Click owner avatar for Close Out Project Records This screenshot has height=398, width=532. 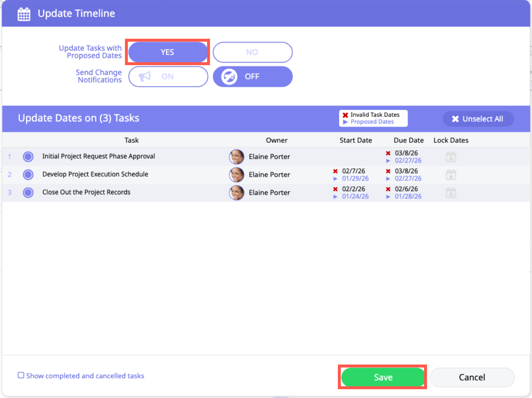236,193
